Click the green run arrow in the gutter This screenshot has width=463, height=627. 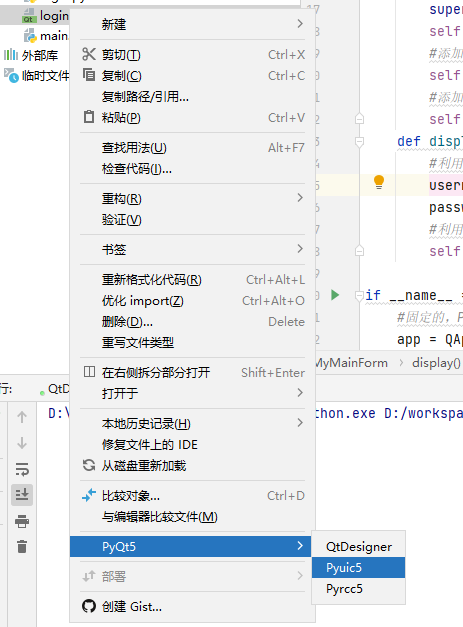click(335, 295)
